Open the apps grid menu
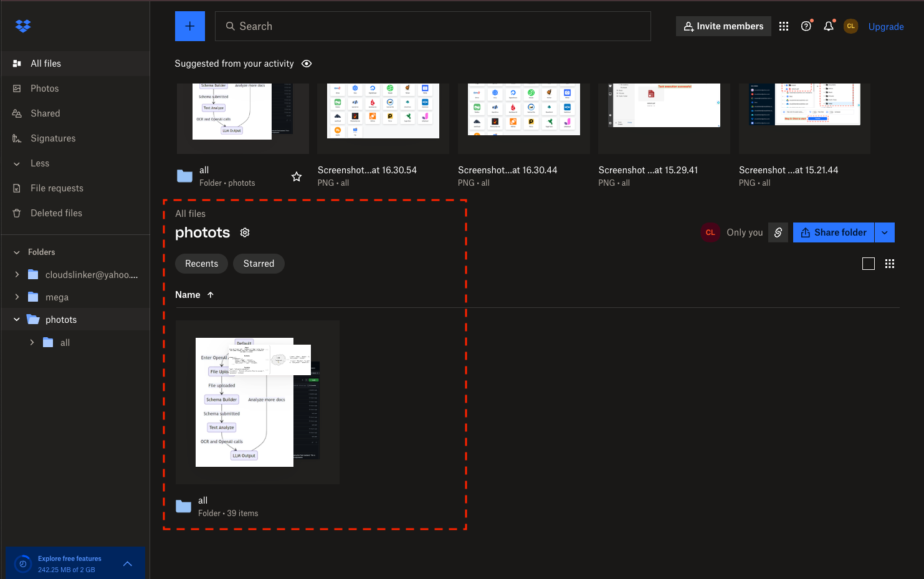 point(784,26)
